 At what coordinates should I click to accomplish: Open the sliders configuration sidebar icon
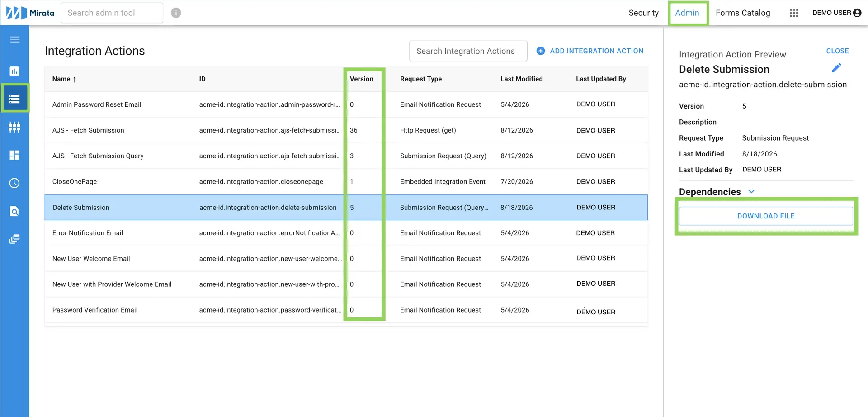(14, 127)
